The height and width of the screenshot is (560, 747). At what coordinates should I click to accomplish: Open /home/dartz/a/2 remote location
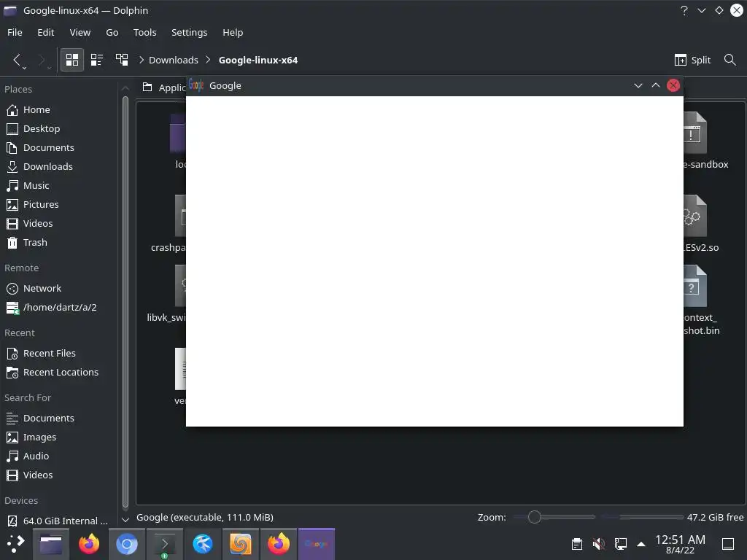(60, 308)
